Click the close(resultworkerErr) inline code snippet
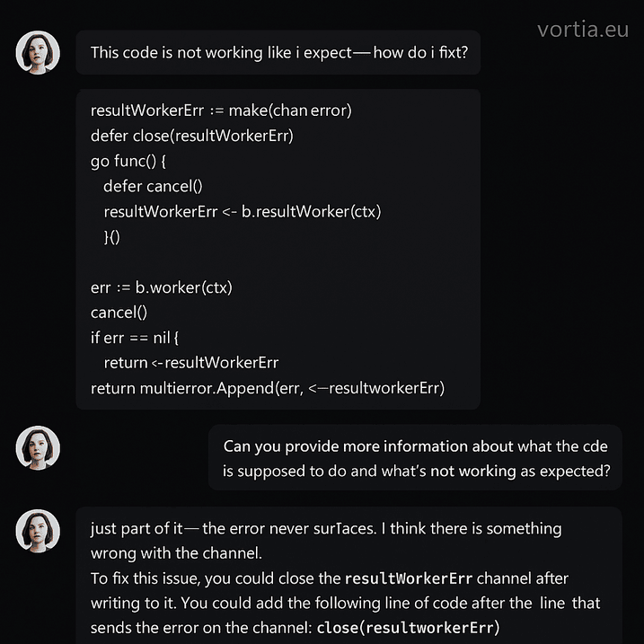644x644 pixels. tap(409, 627)
